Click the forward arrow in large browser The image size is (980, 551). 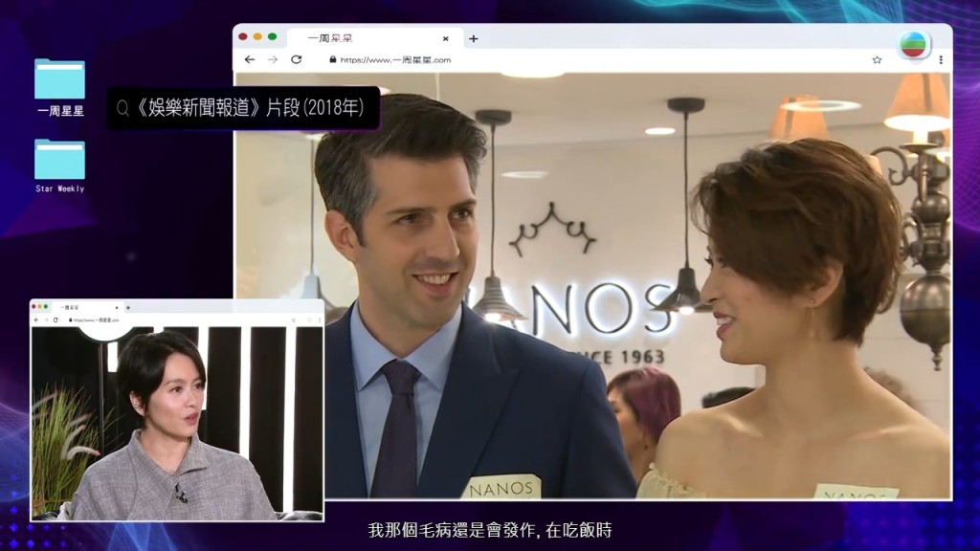(273, 59)
